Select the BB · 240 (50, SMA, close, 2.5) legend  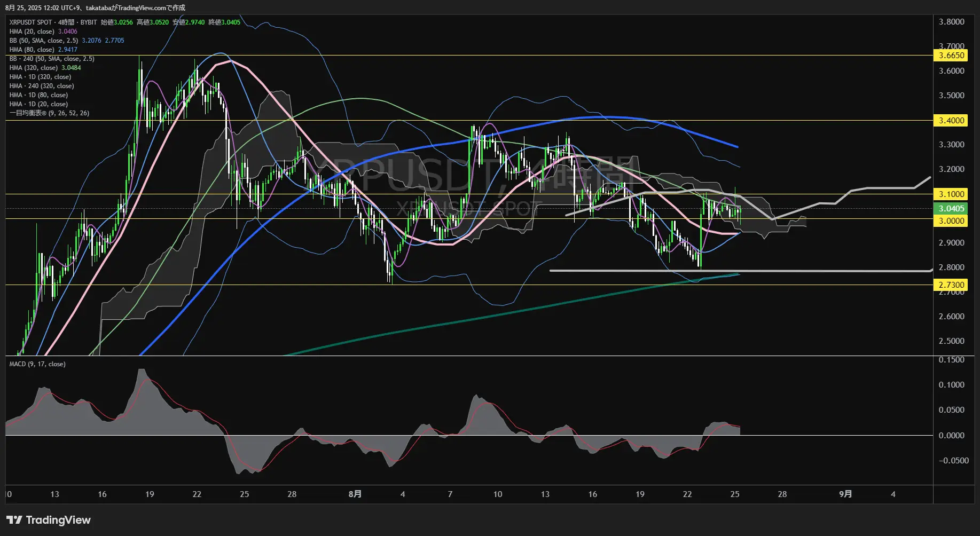click(x=52, y=59)
